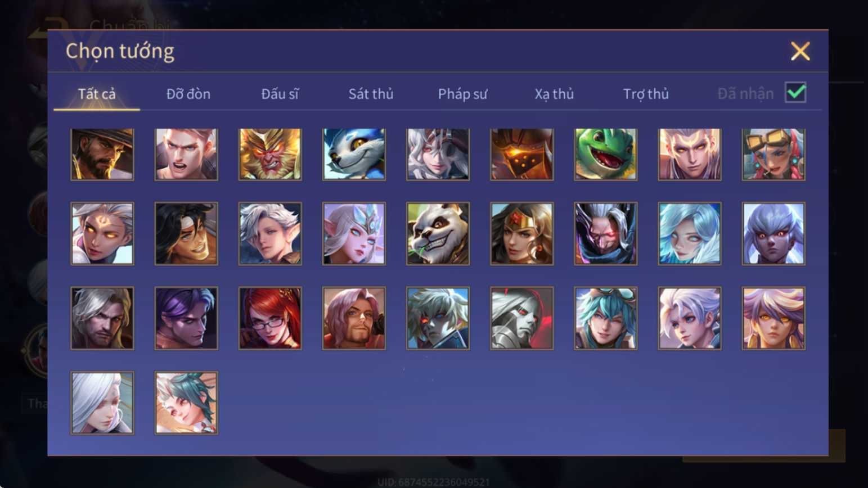Close the Chọn tướng dialog
Image resolution: width=868 pixels, height=488 pixels.
800,51
